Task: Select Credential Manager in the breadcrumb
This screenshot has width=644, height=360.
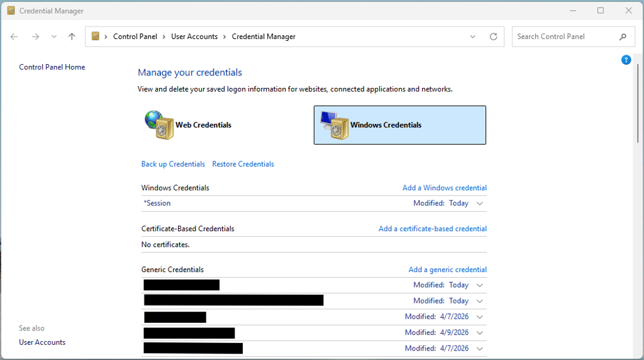Action: pyautogui.click(x=264, y=36)
